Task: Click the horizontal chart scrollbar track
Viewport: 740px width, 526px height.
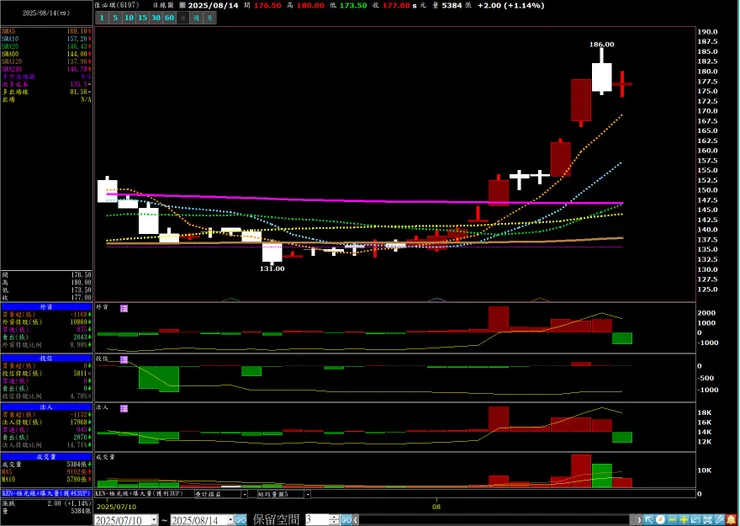Action: [497, 520]
